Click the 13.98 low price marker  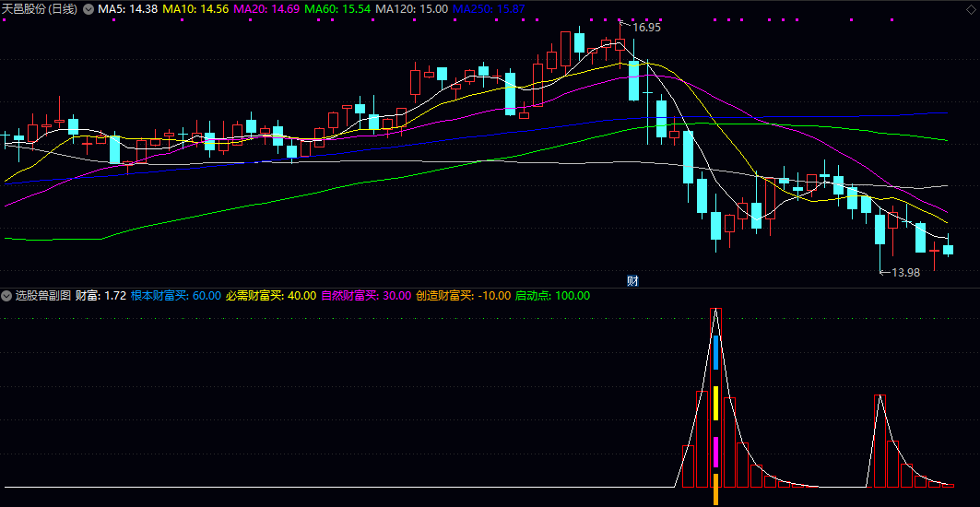pyautogui.click(x=905, y=273)
